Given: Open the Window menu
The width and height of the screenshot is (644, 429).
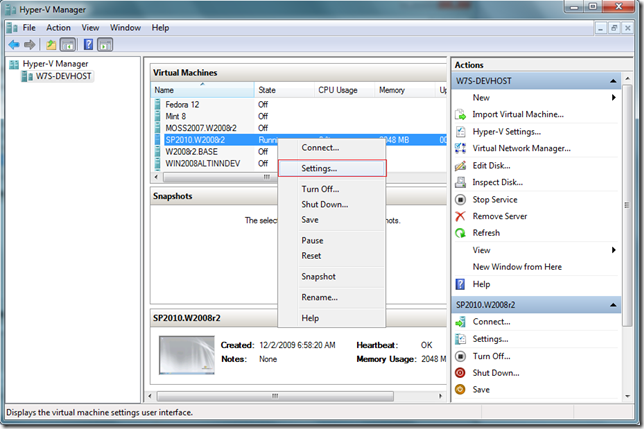Looking at the screenshot, I should point(125,28).
